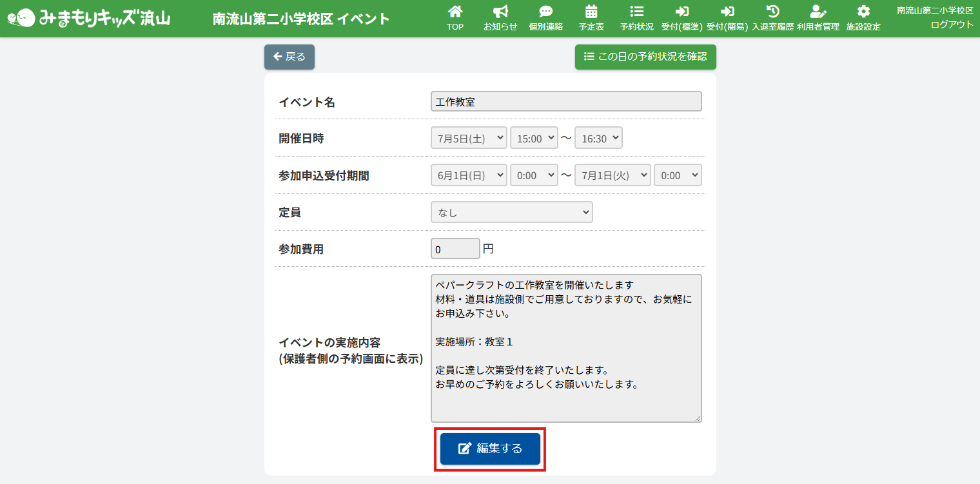Image resolution: width=980 pixels, height=484 pixels.
Task: Click the 編集する edit button
Action: click(490, 449)
